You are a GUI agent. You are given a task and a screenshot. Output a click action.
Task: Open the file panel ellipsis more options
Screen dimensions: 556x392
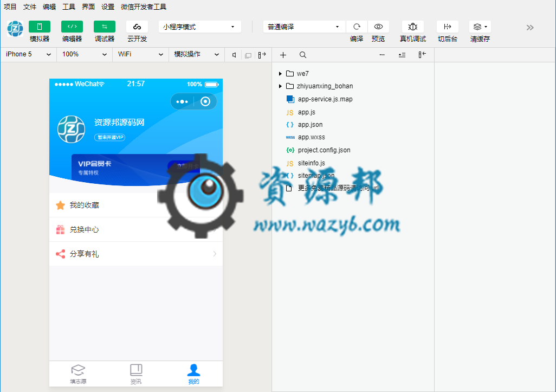pos(382,55)
